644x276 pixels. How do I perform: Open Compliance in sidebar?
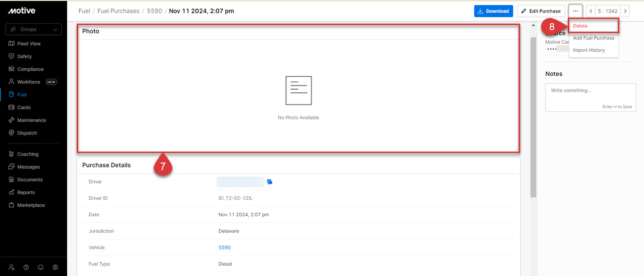tap(31, 69)
